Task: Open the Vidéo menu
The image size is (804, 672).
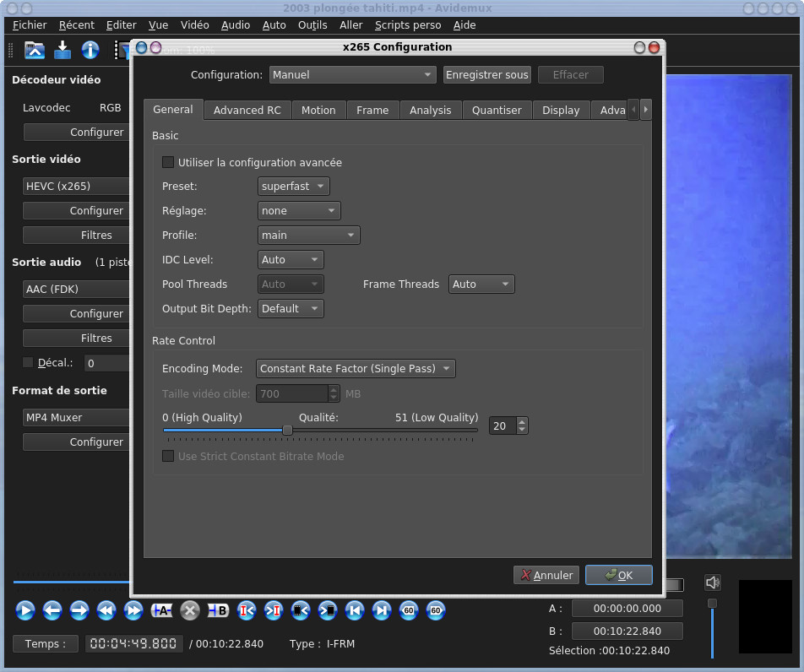Action: (x=194, y=25)
